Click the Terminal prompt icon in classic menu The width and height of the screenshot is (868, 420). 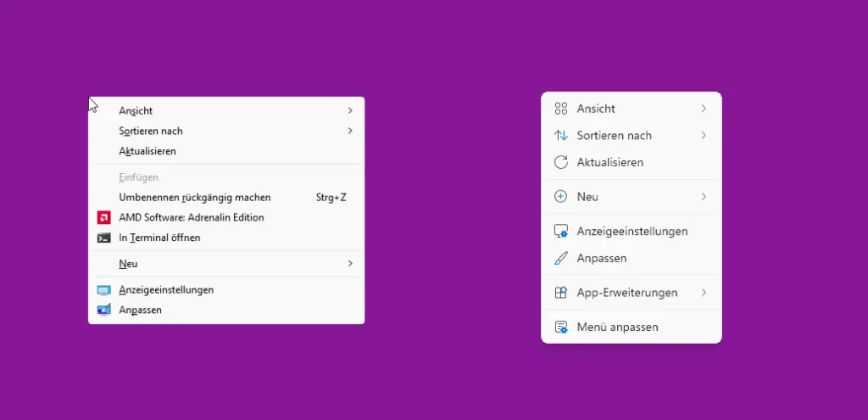(103, 238)
